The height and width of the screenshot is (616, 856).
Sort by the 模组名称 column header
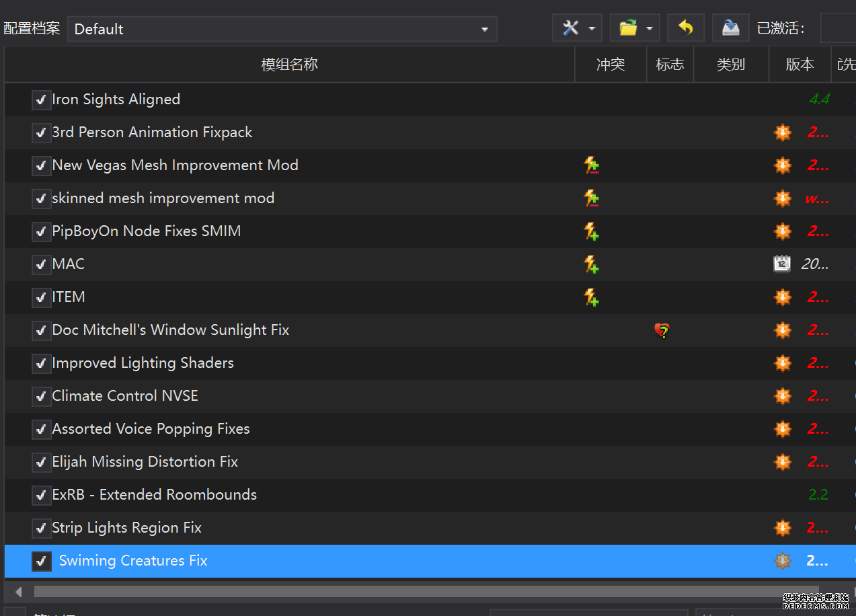[289, 65]
